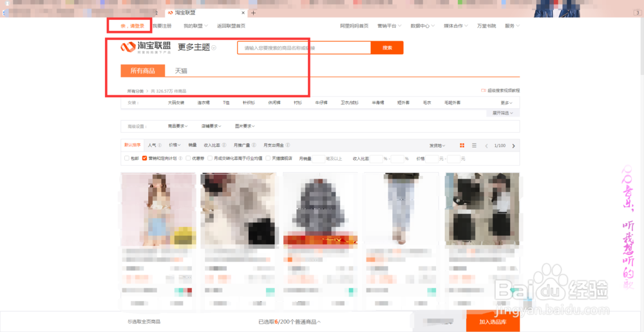
Task: Sort by 销量
Action: point(192,145)
